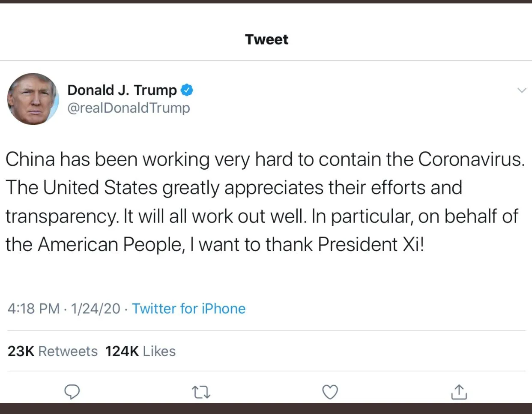Click the blue verified badge

click(x=187, y=90)
